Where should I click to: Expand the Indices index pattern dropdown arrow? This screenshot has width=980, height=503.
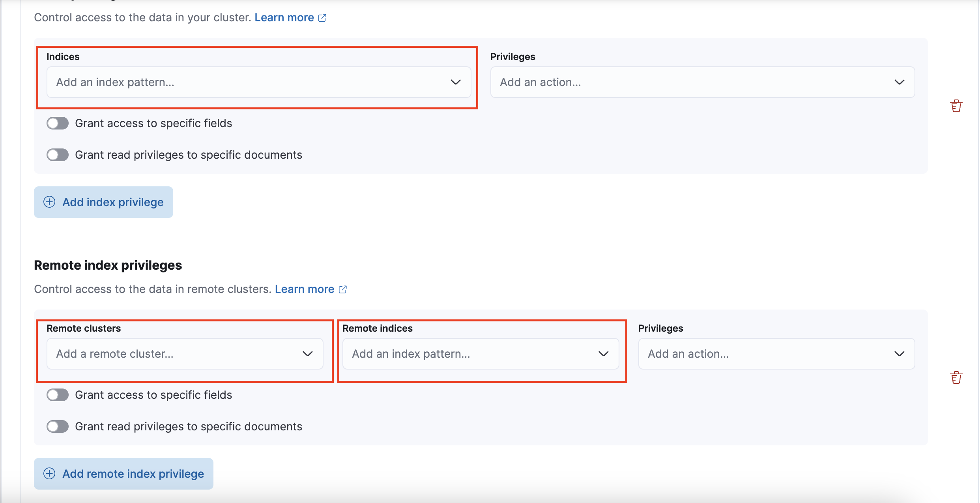(456, 82)
